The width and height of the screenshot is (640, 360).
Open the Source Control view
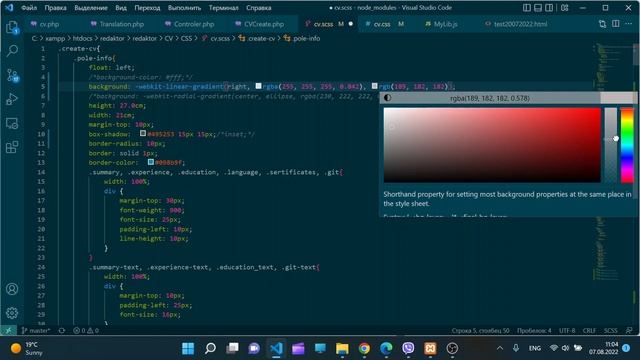pos(12,75)
